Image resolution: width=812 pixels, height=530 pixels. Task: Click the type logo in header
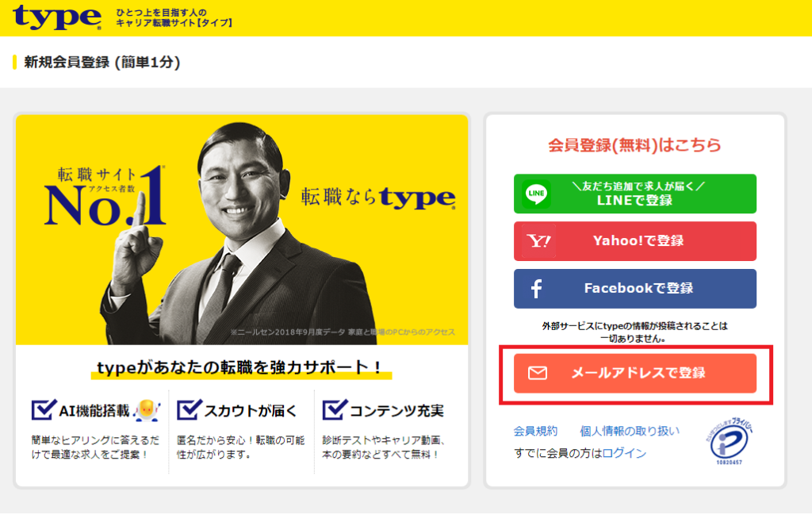[57, 17]
